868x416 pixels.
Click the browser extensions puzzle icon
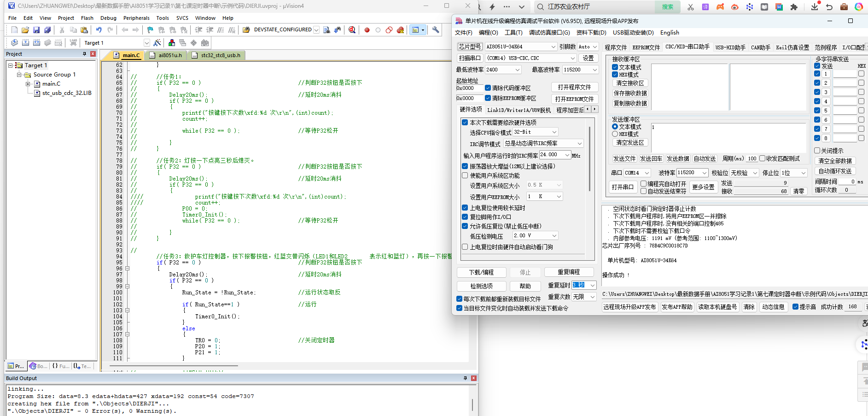coord(794,7)
